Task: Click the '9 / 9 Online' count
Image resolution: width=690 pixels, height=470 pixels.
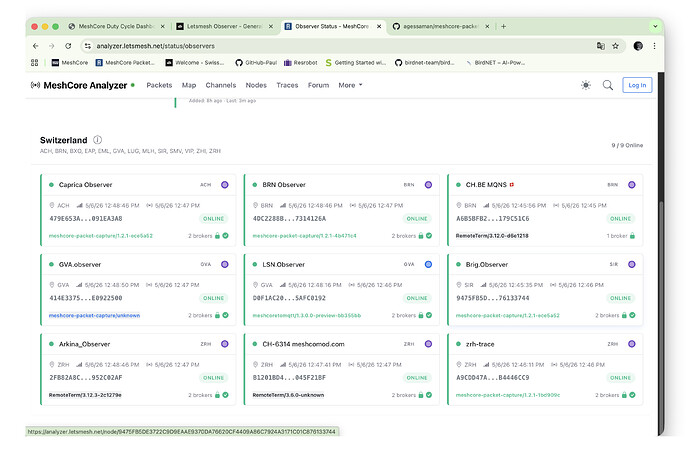Action: point(627,145)
